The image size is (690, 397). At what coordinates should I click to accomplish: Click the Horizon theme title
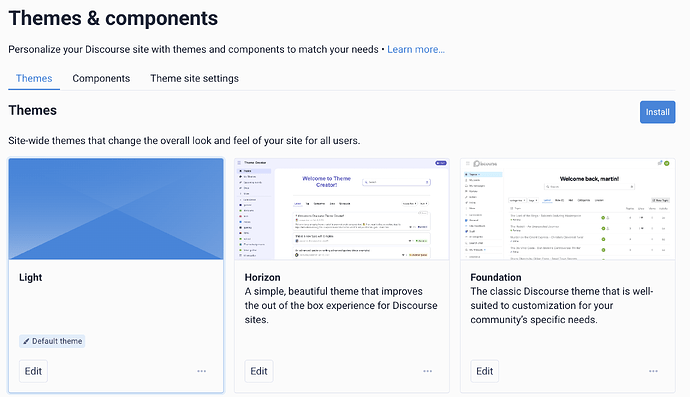click(262, 277)
